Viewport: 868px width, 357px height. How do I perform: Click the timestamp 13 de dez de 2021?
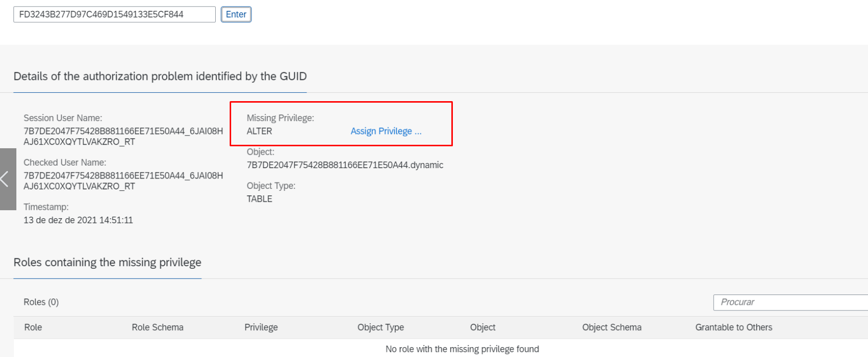point(78,220)
